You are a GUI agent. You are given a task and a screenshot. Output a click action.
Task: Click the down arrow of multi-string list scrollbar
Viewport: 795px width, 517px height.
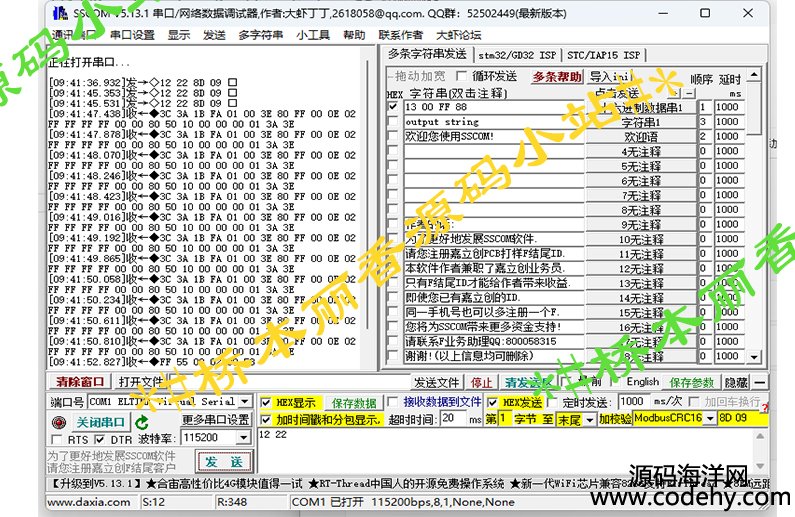[754, 357]
